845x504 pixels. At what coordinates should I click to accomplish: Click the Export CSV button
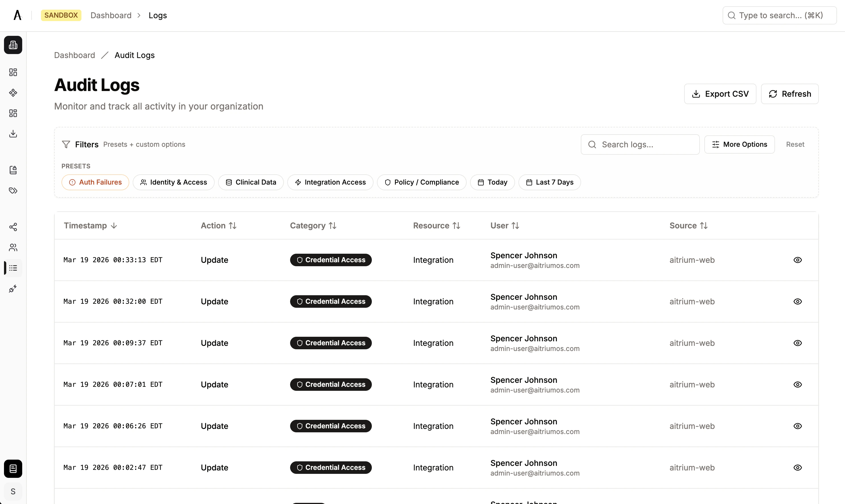click(x=720, y=94)
